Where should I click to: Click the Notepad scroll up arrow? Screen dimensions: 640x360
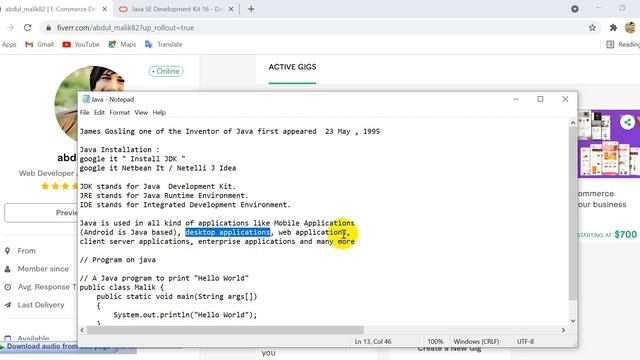(x=573, y=123)
